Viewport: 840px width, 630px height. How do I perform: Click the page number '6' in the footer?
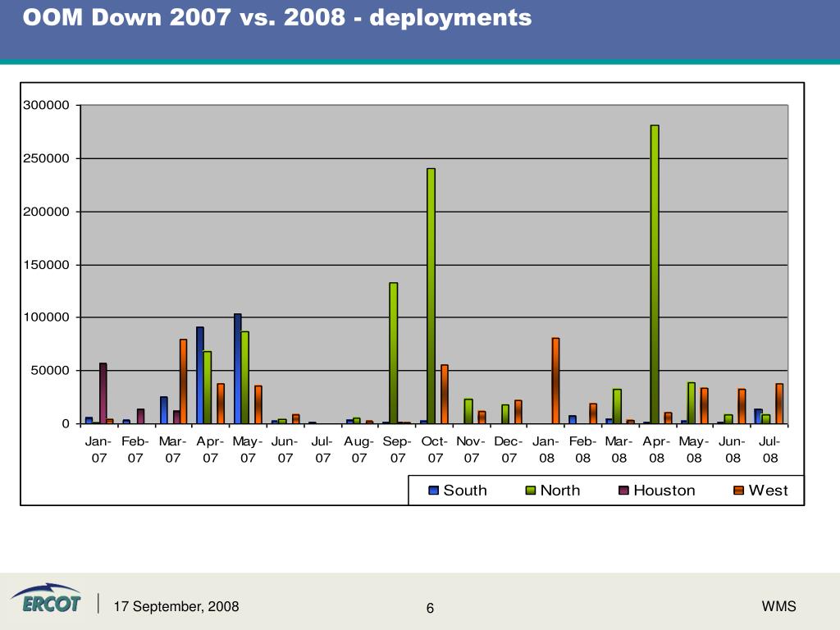(x=430, y=608)
